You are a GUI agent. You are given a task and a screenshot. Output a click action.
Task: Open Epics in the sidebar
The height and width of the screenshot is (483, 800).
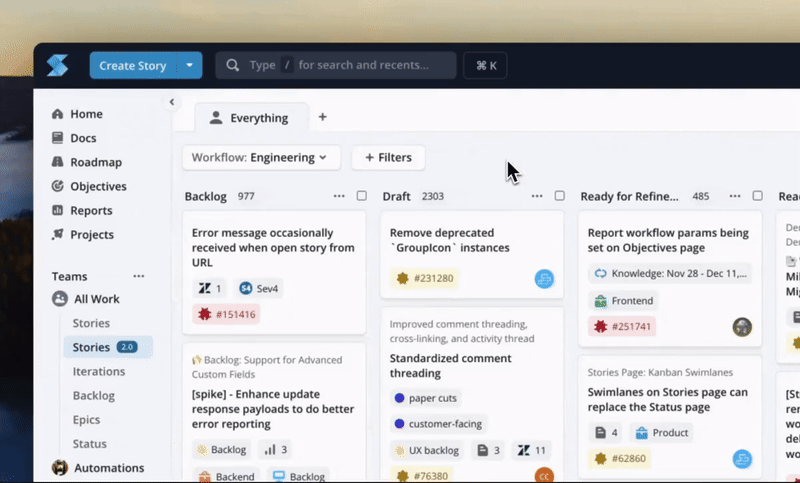[86, 419]
